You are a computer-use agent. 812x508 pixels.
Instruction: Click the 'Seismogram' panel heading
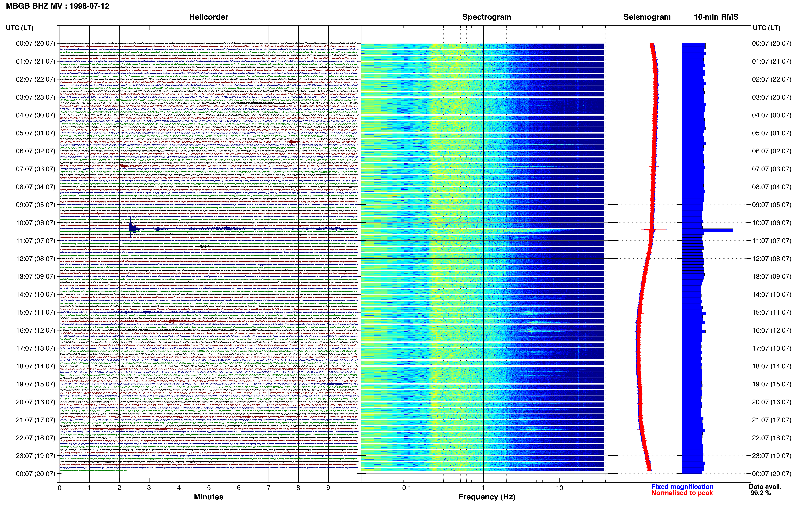pyautogui.click(x=647, y=17)
